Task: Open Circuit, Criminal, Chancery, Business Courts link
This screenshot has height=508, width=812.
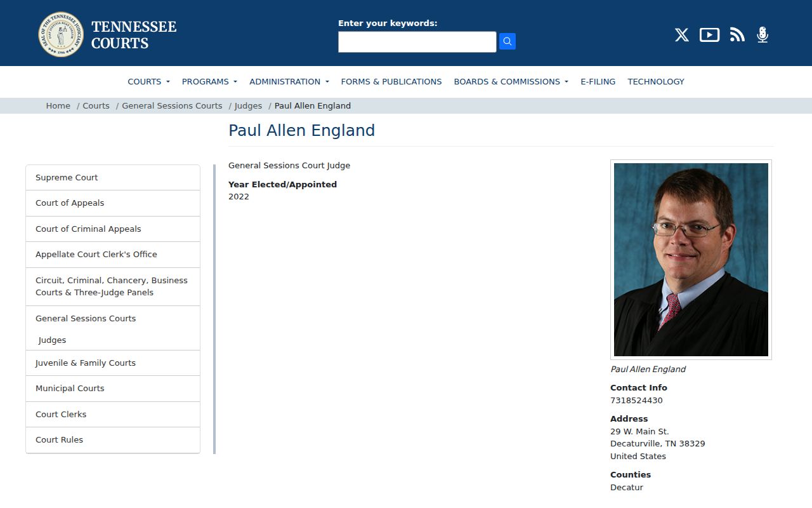Action: pos(113,286)
